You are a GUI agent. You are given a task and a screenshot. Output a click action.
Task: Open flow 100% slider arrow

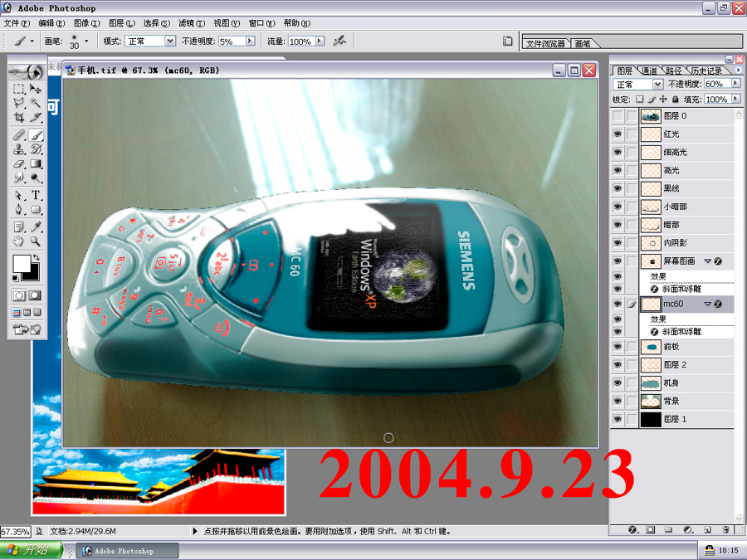pyautogui.click(x=320, y=41)
